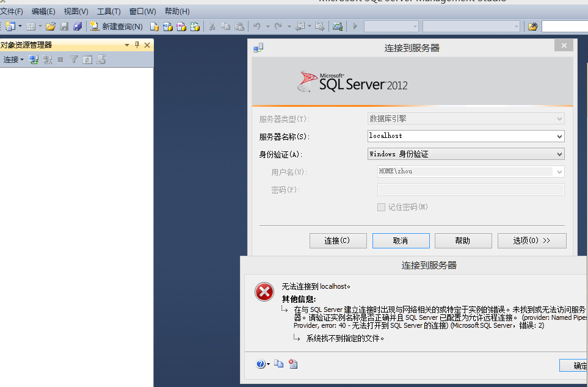This screenshot has height=387, width=588.
Task: Click the Open File folder icon
Action: point(51,26)
